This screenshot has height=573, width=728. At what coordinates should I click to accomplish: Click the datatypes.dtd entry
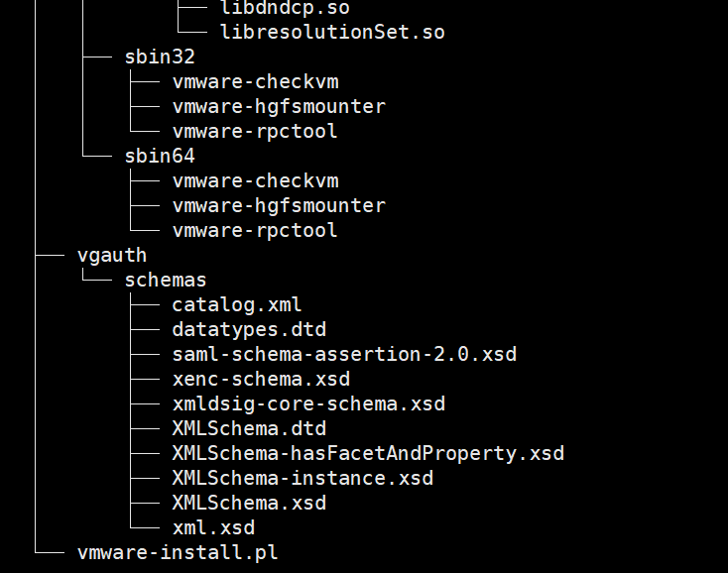[249, 329]
